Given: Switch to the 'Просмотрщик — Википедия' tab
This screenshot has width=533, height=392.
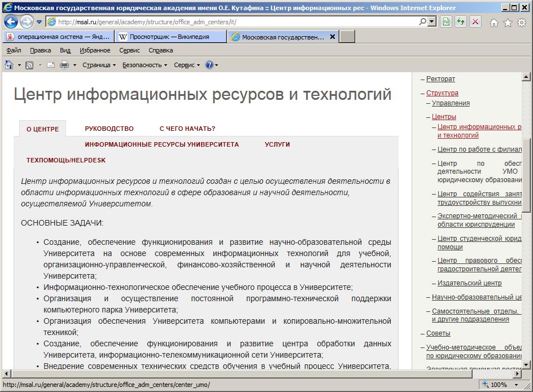Looking at the screenshot, I should coord(171,37).
